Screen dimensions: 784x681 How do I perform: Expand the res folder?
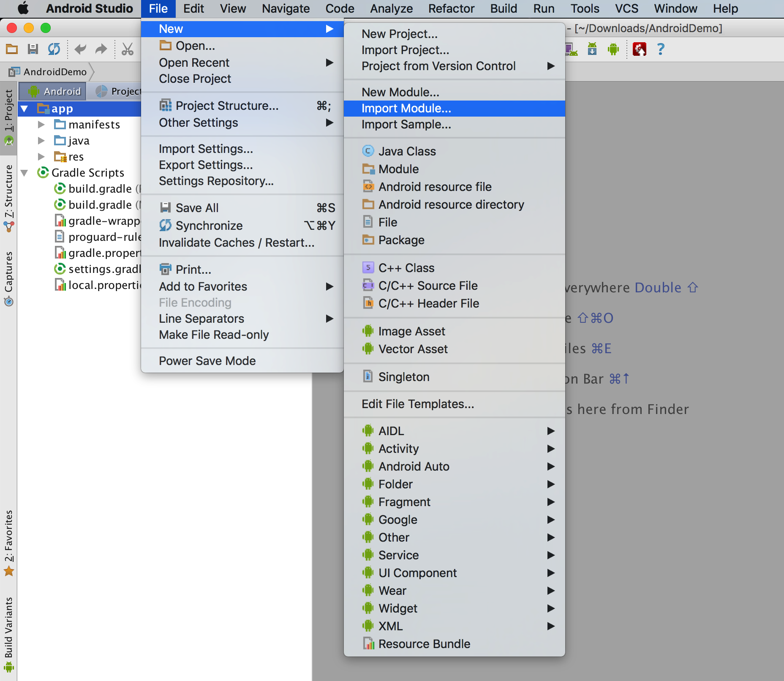pyautogui.click(x=41, y=157)
